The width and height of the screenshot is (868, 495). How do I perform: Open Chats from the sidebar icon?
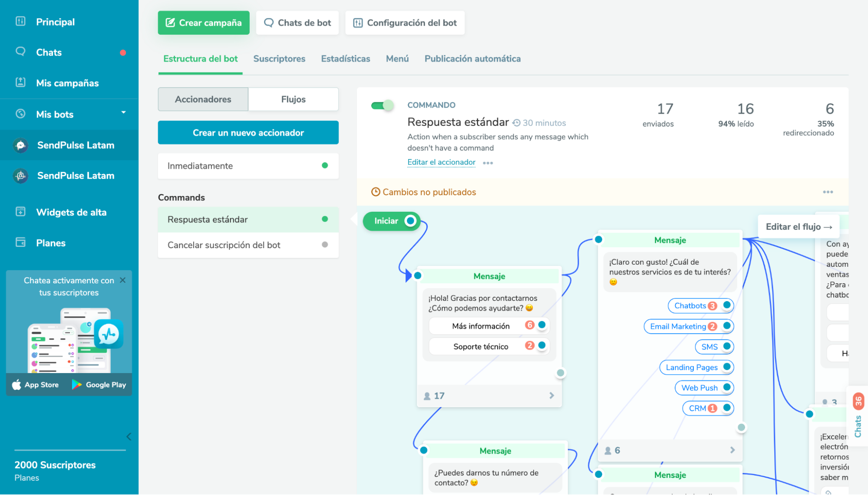[x=20, y=52]
